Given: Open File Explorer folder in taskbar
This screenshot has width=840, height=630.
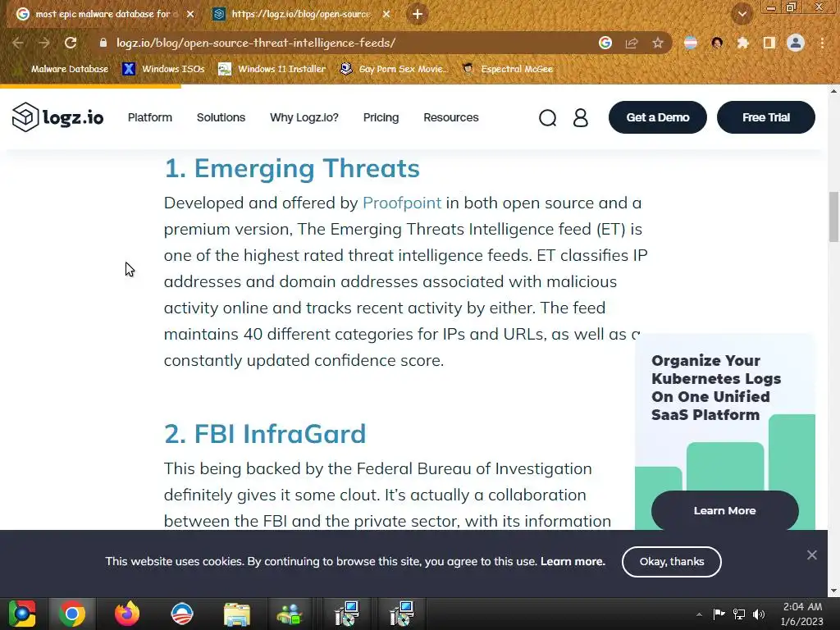Looking at the screenshot, I should 237,614.
